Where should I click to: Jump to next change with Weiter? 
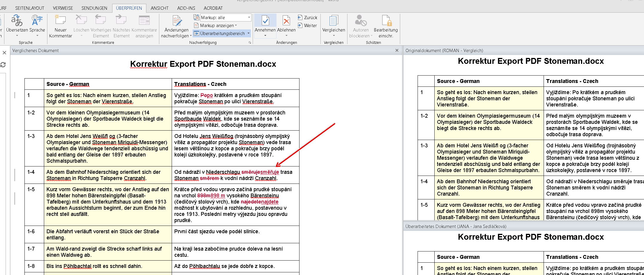pyautogui.click(x=307, y=26)
